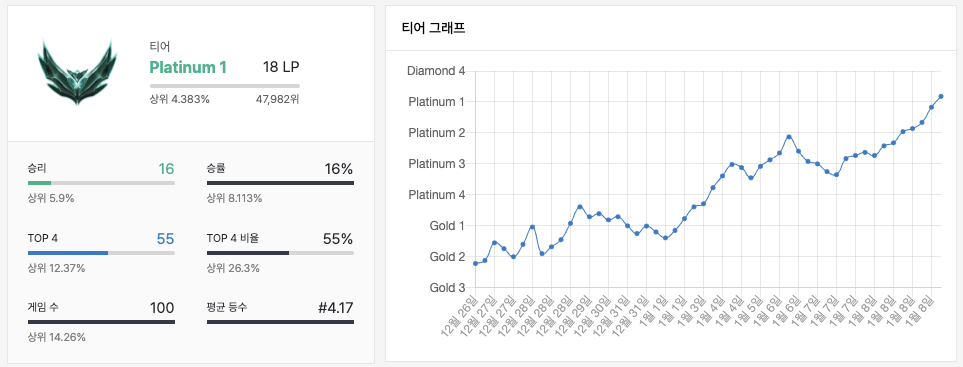Click the 상위 4.383% percentile text
This screenshot has width=963, height=367.
(x=179, y=99)
